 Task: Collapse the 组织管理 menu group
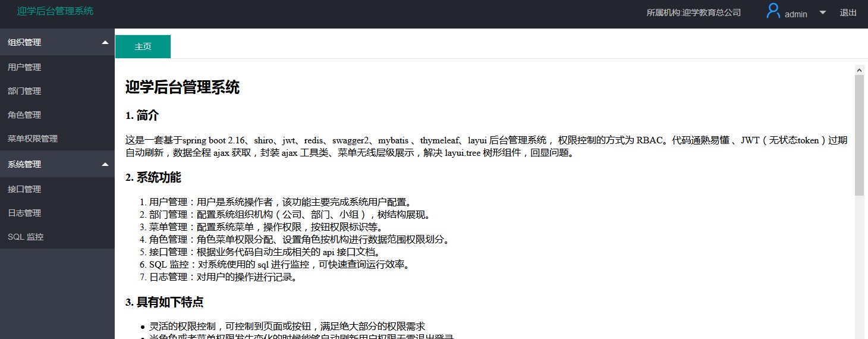pyautogui.click(x=57, y=42)
